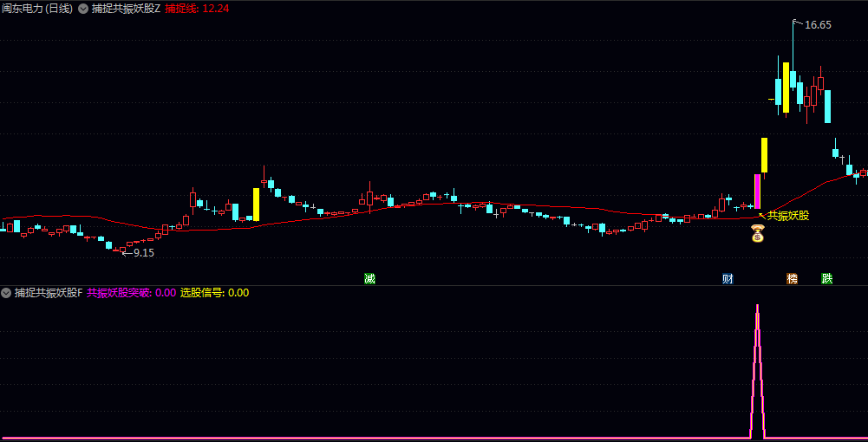Click the magenta signal candlestick
The image size is (868, 442).
758,192
